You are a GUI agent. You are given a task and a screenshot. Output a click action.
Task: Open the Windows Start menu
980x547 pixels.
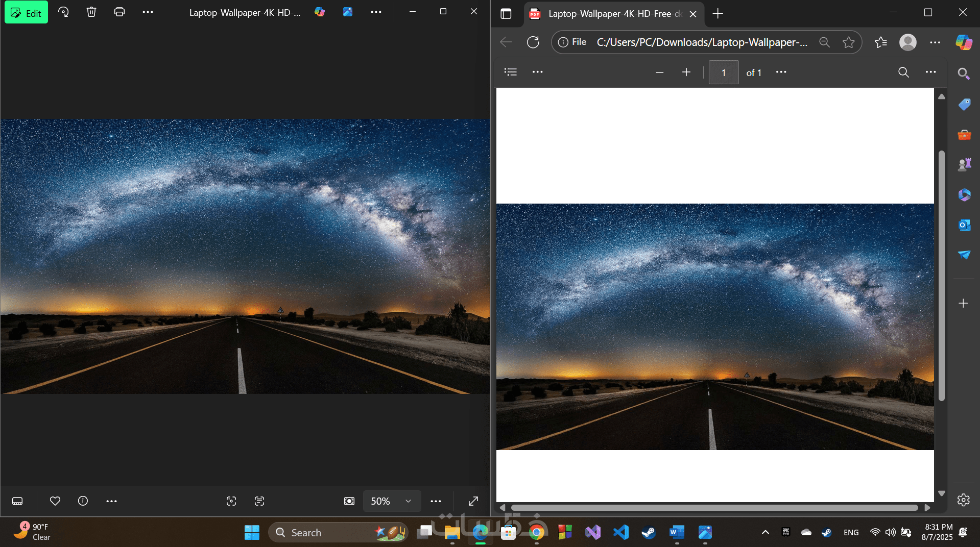(x=252, y=533)
